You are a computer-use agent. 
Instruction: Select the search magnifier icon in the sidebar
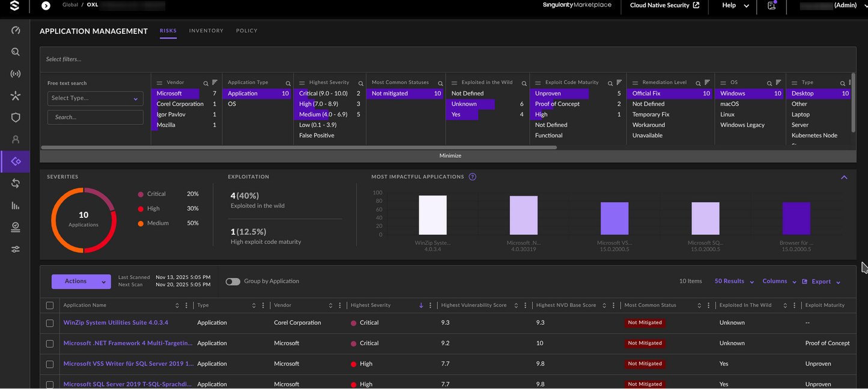[15, 52]
